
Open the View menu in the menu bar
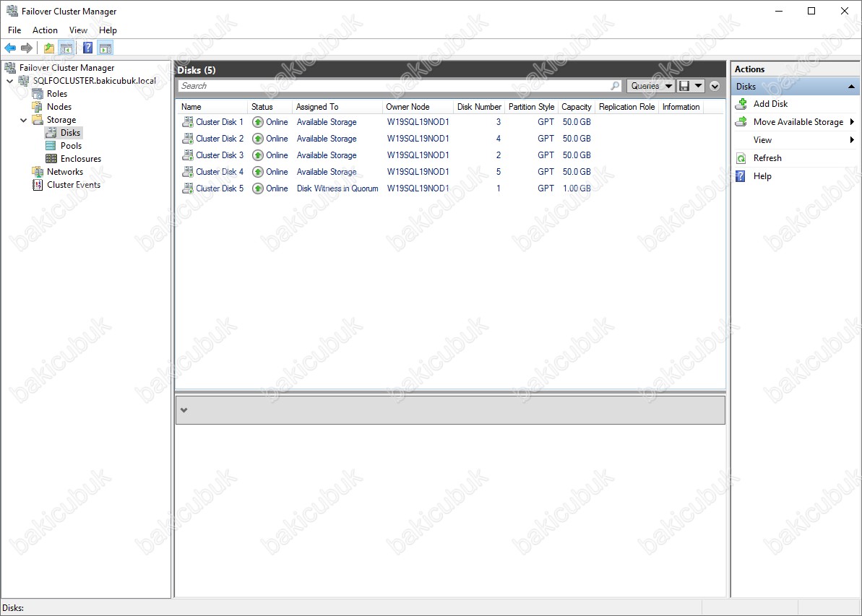(x=78, y=30)
